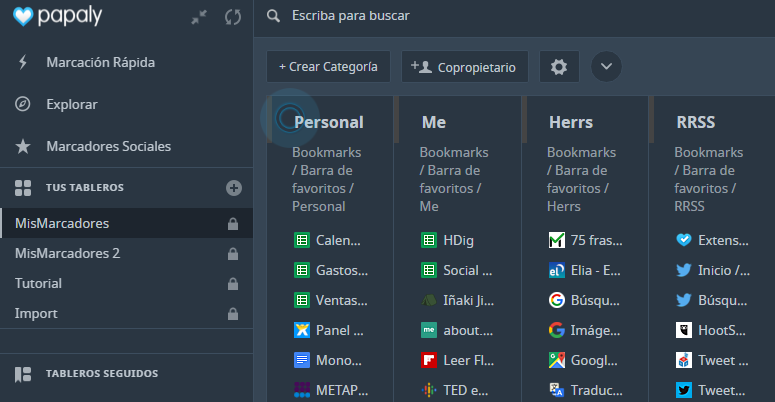Click the lock icon for MisMarcadores
Image resolution: width=775 pixels, height=402 pixels.
click(233, 223)
